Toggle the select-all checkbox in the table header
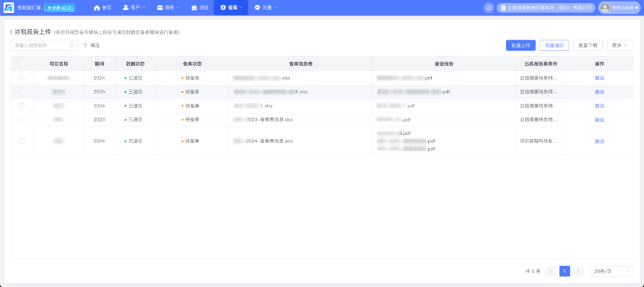This screenshot has height=287, width=644. click(23, 64)
